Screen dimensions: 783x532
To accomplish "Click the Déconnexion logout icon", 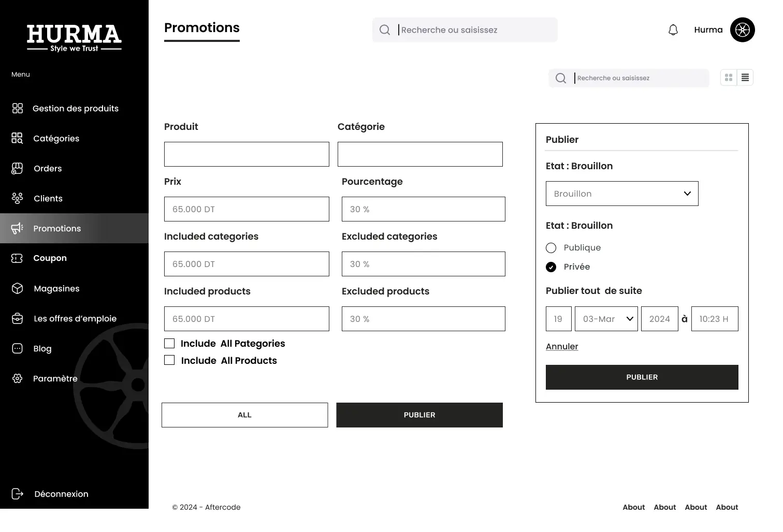I will coord(17,494).
